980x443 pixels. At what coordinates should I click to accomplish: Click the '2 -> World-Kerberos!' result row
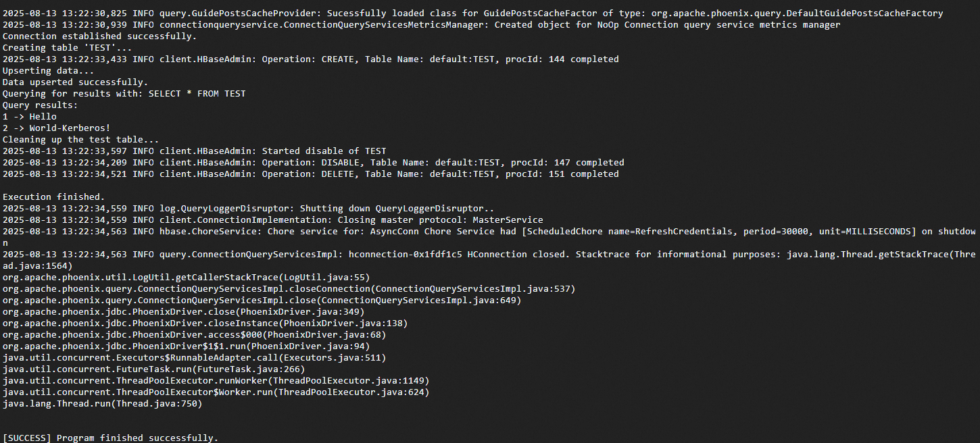pyautogui.click(x=56, y=128)
